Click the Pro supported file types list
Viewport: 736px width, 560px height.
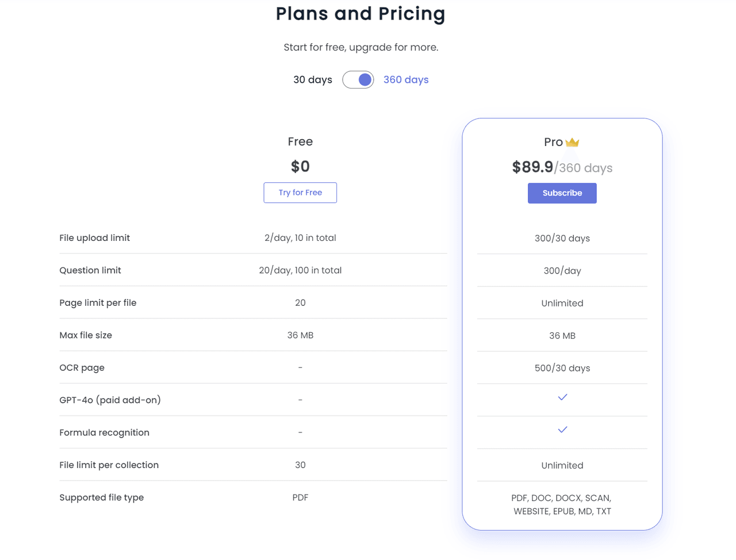point(562,505)
